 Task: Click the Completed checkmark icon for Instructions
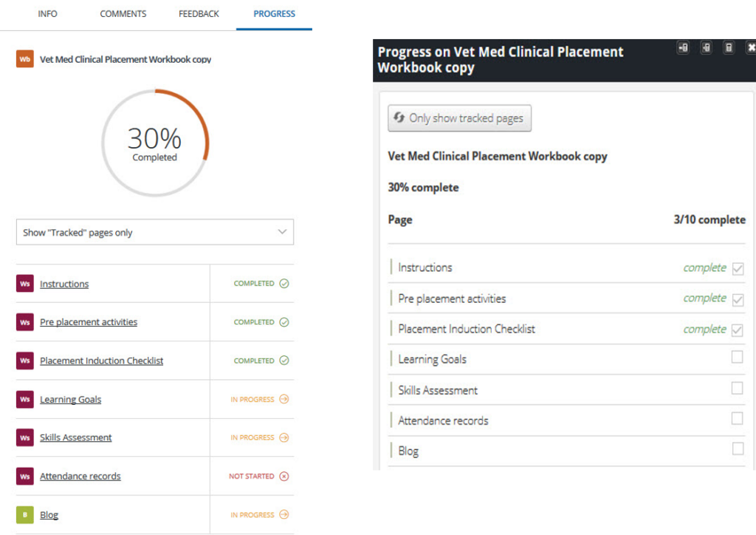point(284,284)
